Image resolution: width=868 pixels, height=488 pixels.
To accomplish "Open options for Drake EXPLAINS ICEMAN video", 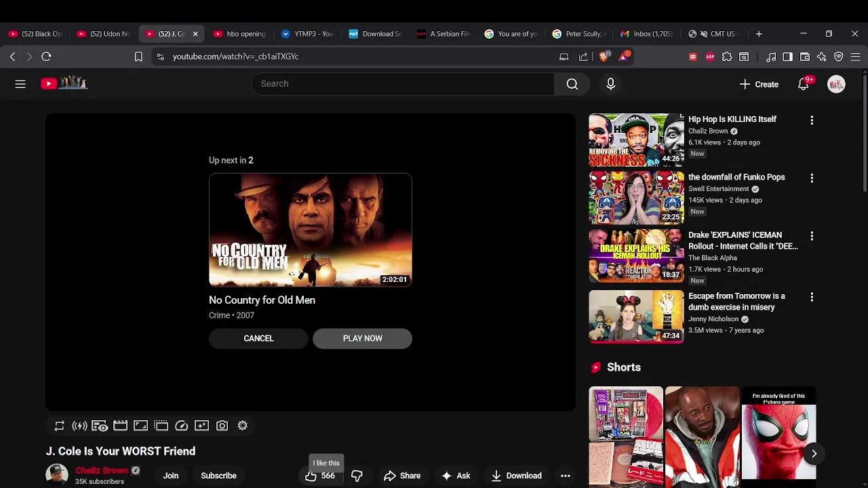I will coord(812,236).
